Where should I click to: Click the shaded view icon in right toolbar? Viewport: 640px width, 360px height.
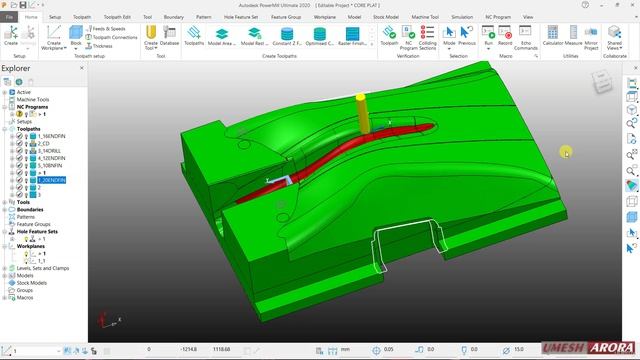(x=631, y=186)
